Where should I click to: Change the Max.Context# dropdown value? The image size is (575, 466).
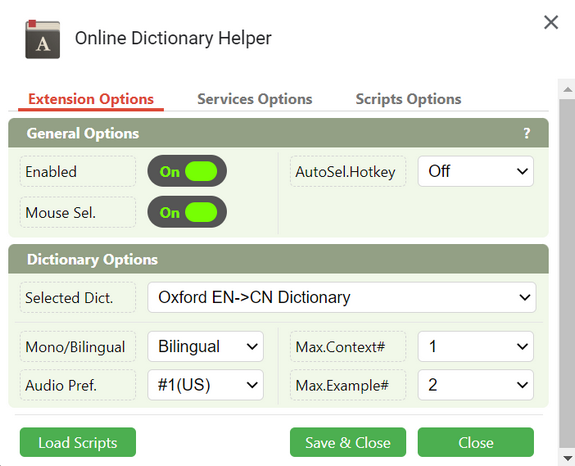point(476,346)
